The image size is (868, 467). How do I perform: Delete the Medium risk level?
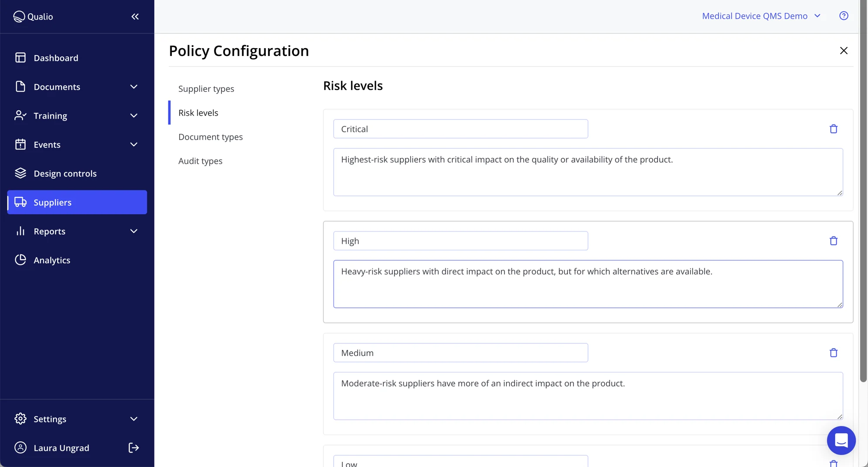pyautogui.click(x=833, y=353)
